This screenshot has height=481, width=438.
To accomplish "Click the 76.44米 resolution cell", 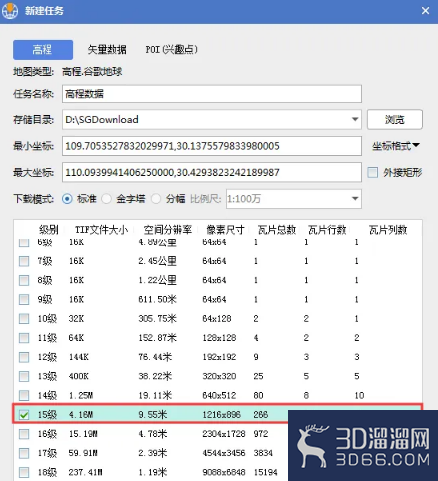I will coord(155,357).
